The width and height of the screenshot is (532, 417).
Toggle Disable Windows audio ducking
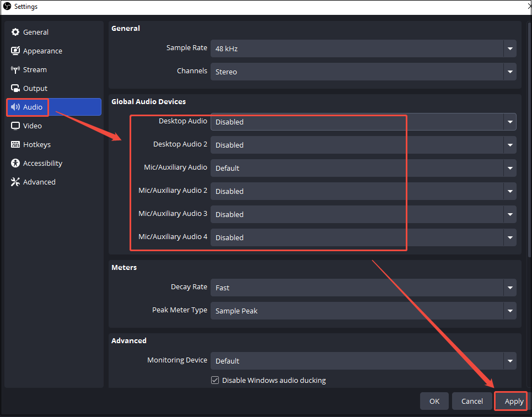[214, 380]
